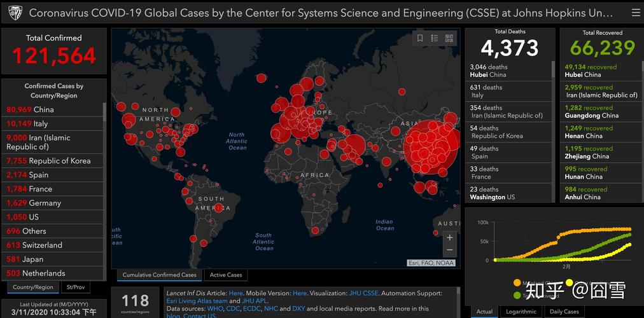The width and height of the screenshot is (644, 318).
Task: Switch to the Active Cases tab
Action: coord(226,275)
